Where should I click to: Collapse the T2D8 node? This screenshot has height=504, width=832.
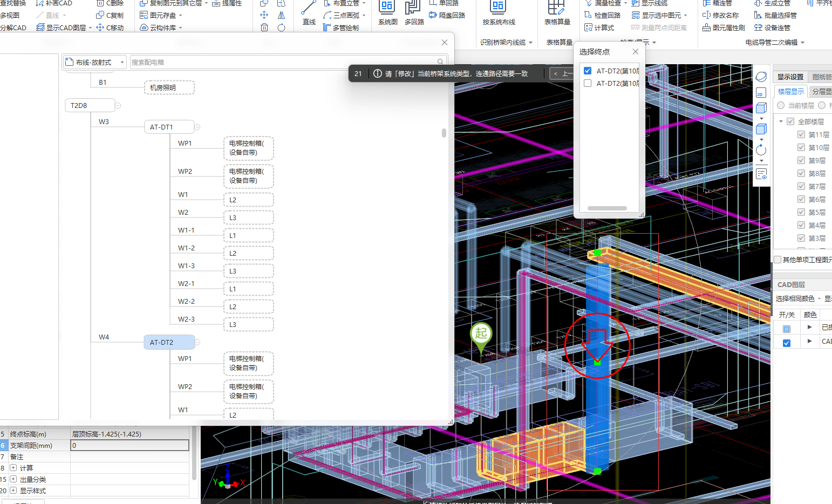pos(118,105)
